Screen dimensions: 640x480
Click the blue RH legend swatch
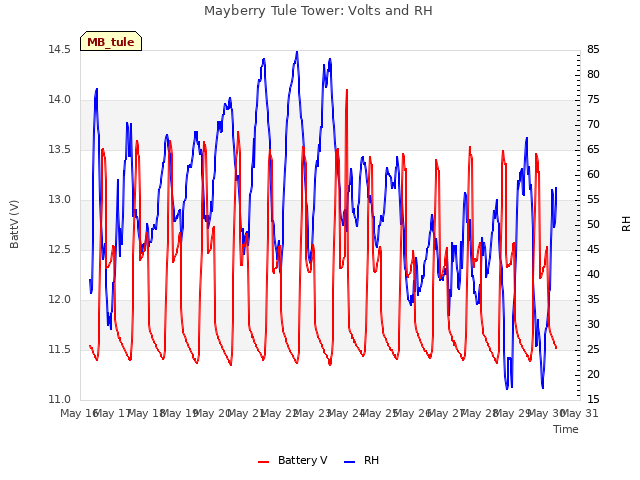pos(350,462)
